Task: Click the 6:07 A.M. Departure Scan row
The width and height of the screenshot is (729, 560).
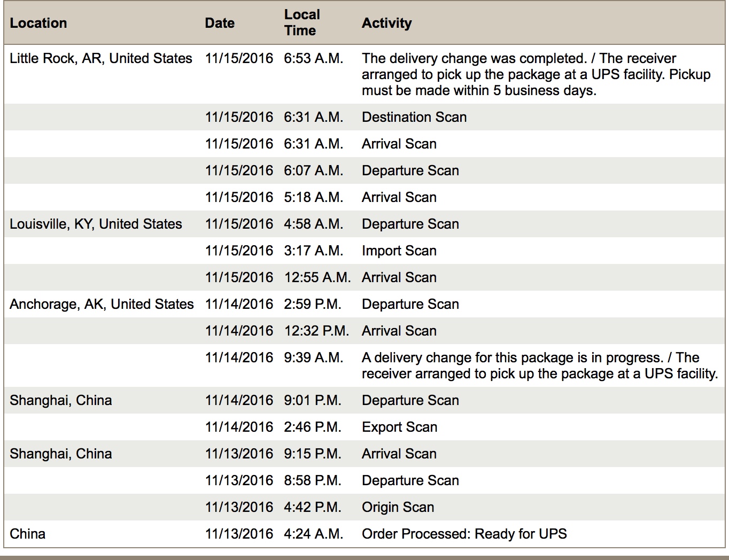Action: click(x=364, y=170)
